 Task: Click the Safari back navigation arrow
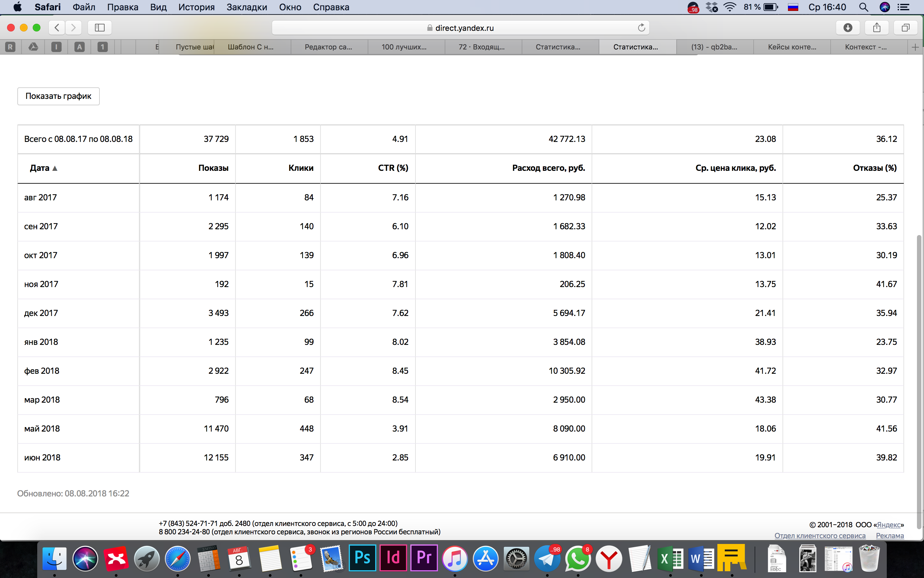tap(57, 28)
